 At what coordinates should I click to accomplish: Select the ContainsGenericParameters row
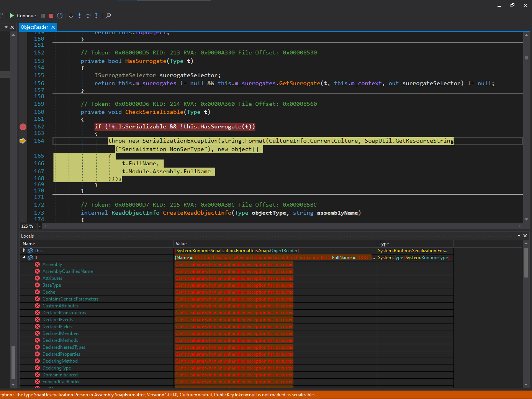click(237, 299)
